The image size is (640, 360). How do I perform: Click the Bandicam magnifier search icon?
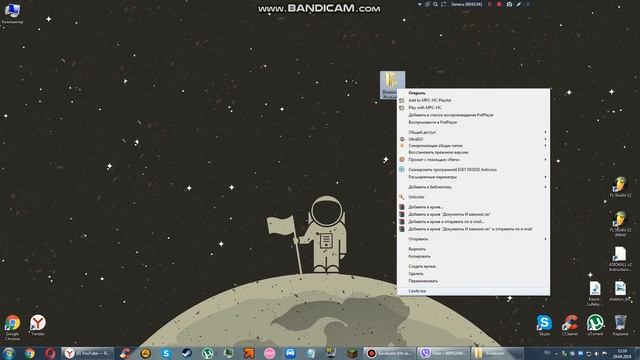436,4
